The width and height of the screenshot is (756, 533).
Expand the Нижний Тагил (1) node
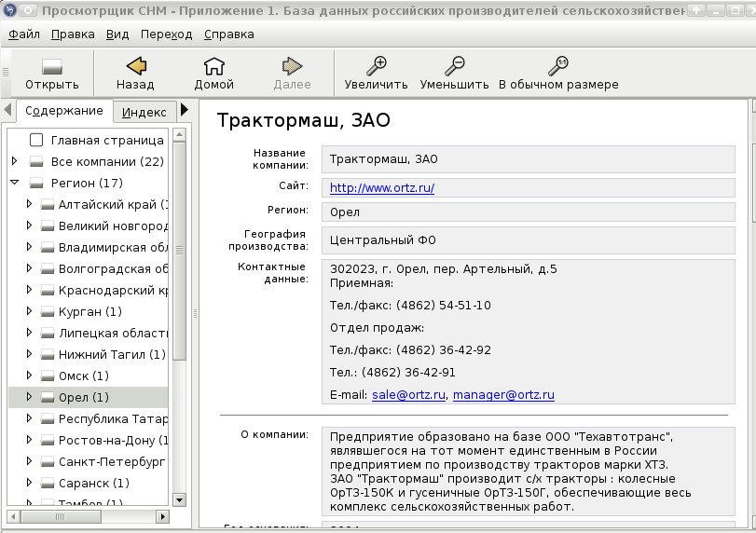(29, 354)
